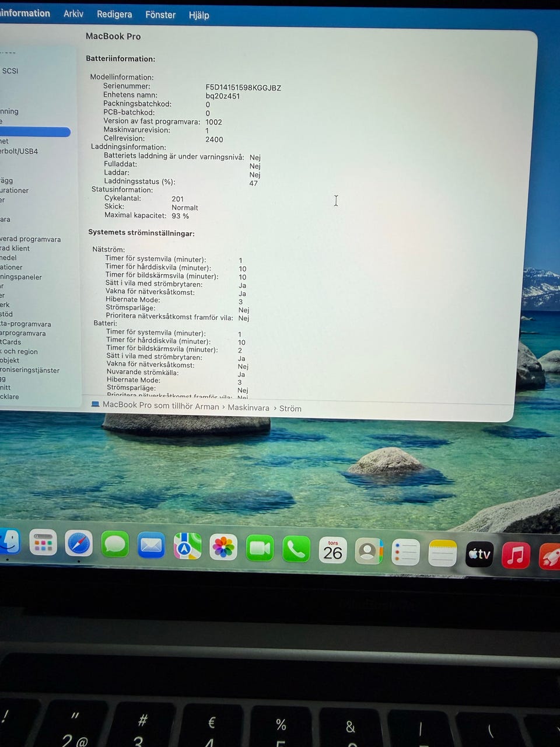Select the SmartCards sidebar entry
The image size is (560, 747).
pos(10,342)
